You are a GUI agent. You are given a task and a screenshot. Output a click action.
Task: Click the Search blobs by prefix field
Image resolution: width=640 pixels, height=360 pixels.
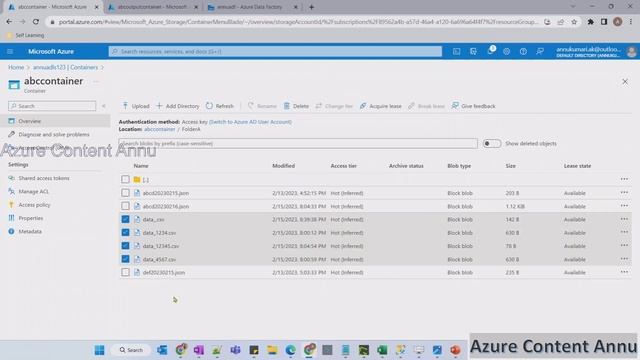click(x=298, y=144)
